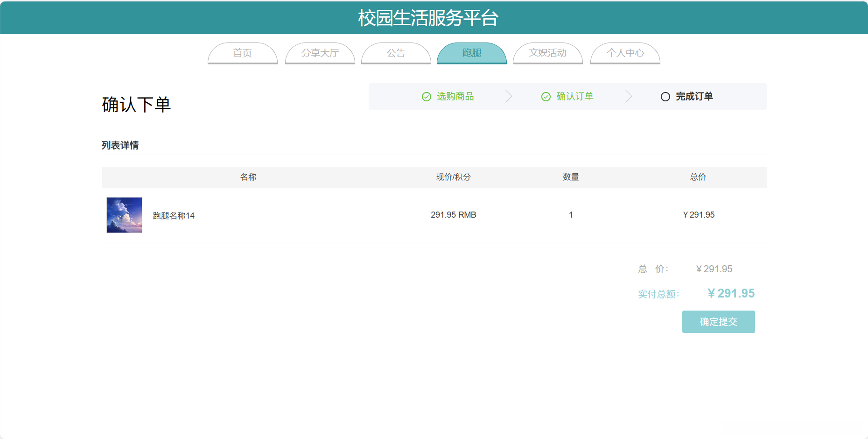The width and height of the screenshot is (868, 439).
Task: Navigate to the 个人中心 tab
Action: pos(625,53)
